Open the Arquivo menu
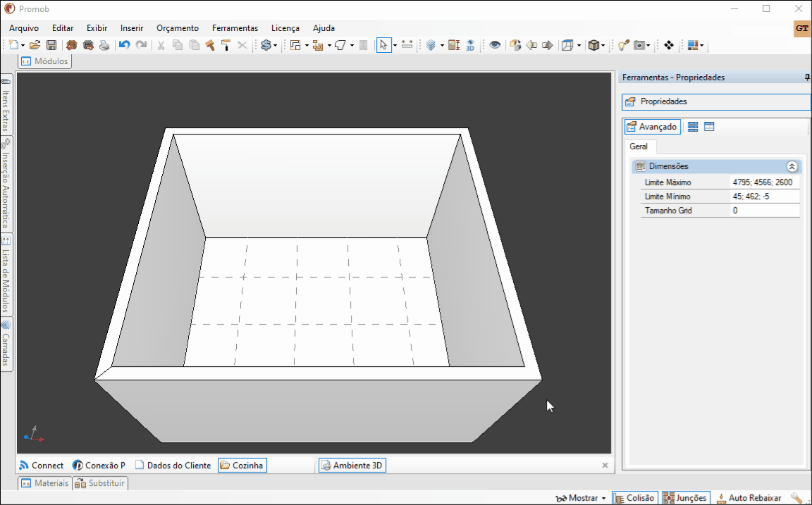 (x=24, y=28)
